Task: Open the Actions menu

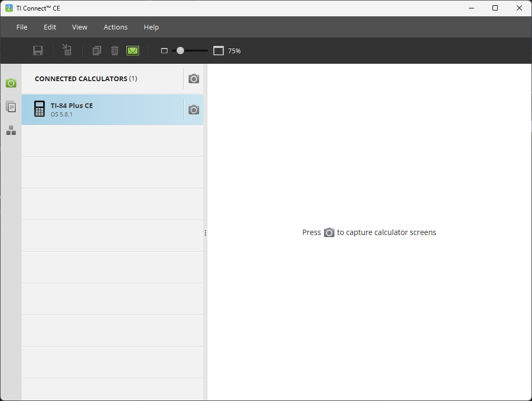Action: [x=115, y=27]
